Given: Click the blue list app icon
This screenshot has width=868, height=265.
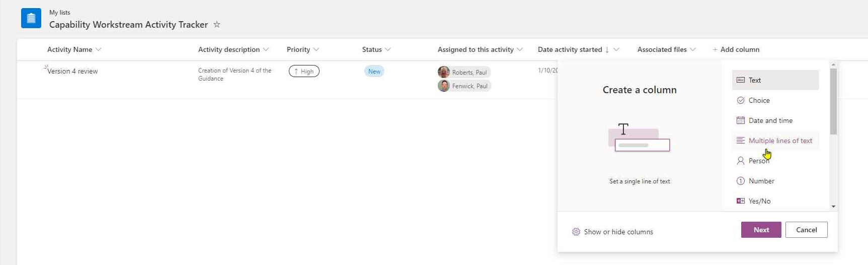Looking at the screenshot, I should pos(31,19).
